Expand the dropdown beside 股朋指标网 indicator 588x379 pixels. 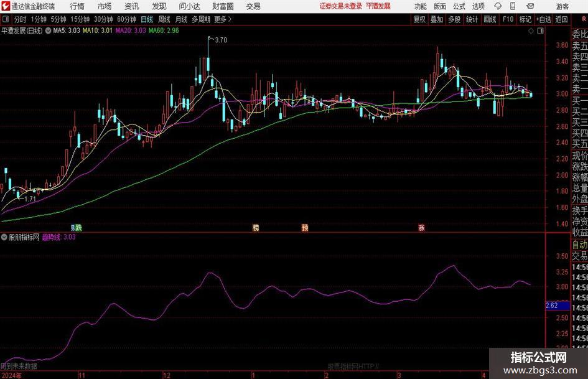[x=4, y=237]
